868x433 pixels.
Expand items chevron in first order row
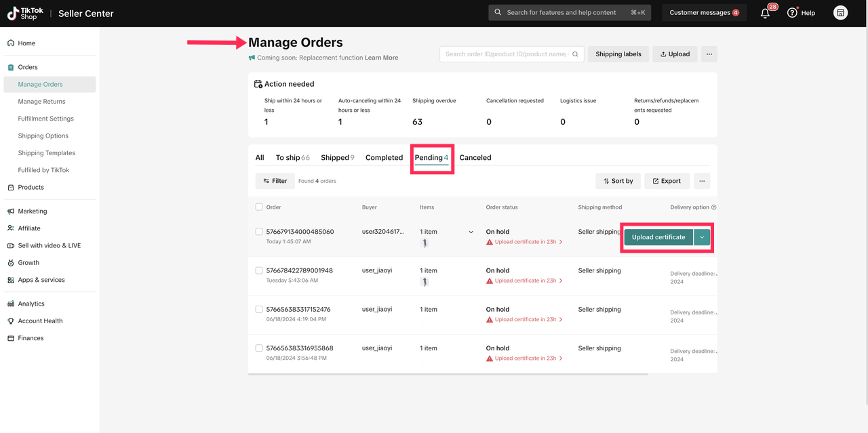(471, 232)
